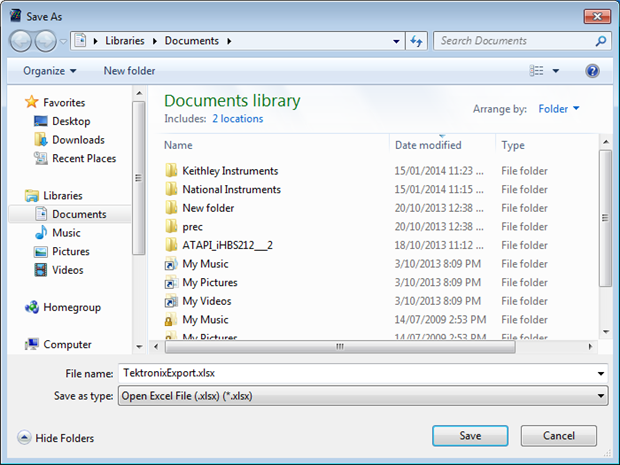Open the Keithley Instruments folder
Viewport: 620px width, 465px height.
pyautogui.click(x=230, y=171)
